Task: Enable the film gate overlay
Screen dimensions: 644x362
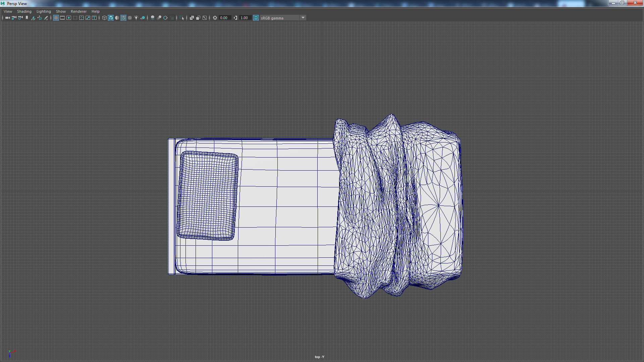Action: click(x=62, y=18)
